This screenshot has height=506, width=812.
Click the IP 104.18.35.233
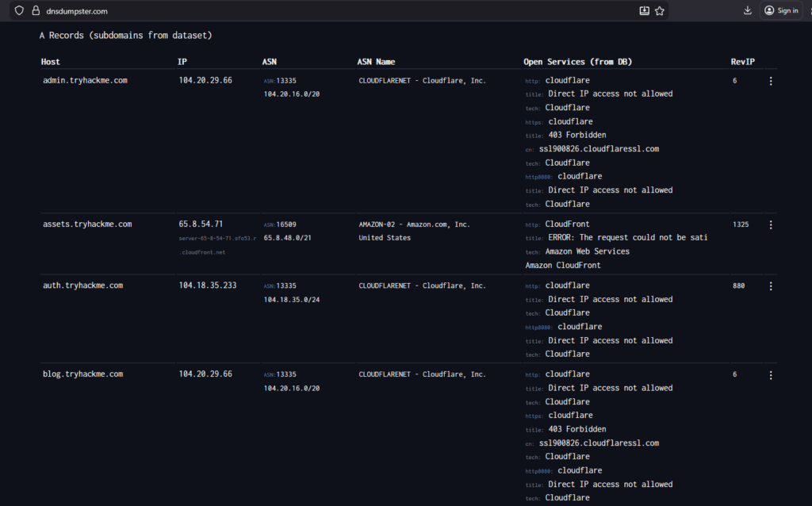click(x=207, y=286)
